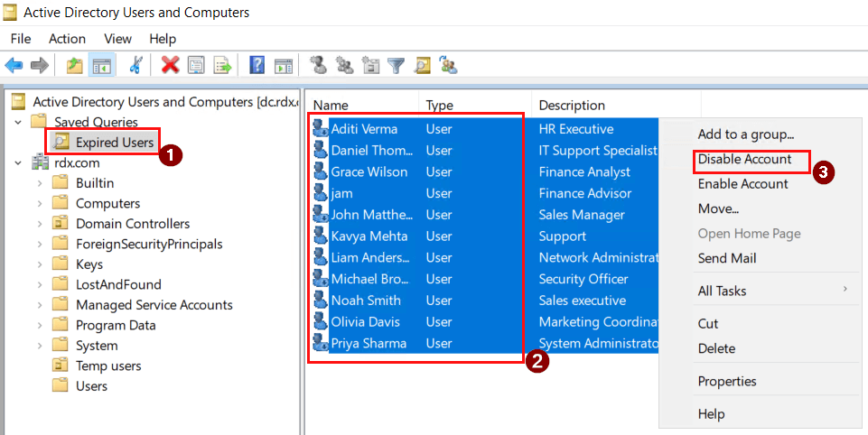The image size is (868, 435).
Task: Choose Enable Account from context menu
Action: pyautogui.click(x=742, y=184)
